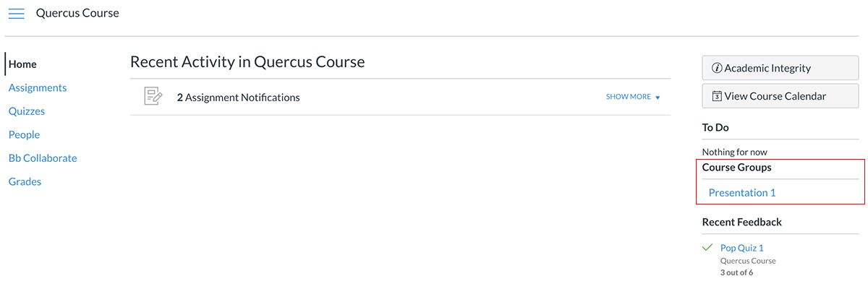Open People in the course navigation
Viewport: 868px width, 302px height.
(24, 134)
